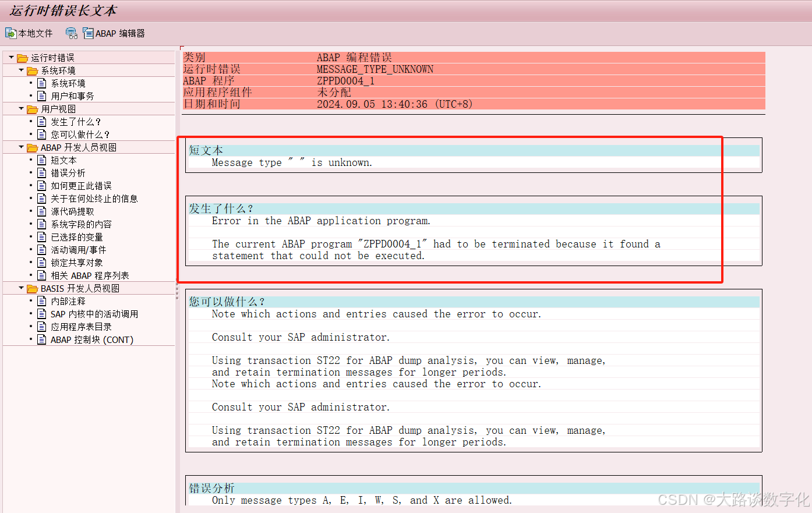The image size is (812, 513).
Task: Collapse the 运行时错误 root tree node
Action: [x=10, y=57]
